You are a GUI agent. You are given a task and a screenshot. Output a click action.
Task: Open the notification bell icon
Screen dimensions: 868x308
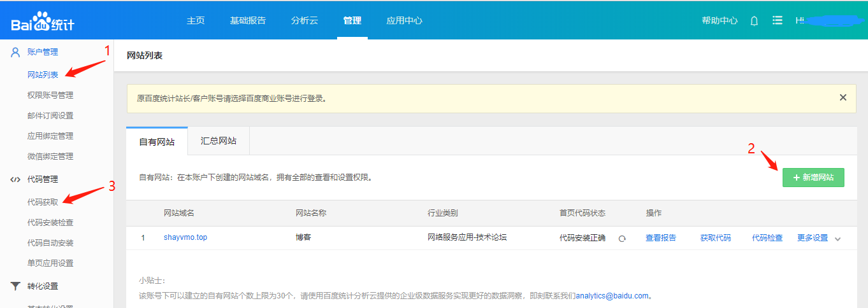point(754,20)
